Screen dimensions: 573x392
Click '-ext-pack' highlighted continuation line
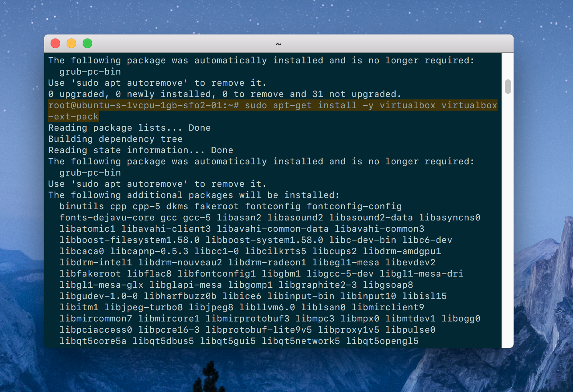(73, 117)
